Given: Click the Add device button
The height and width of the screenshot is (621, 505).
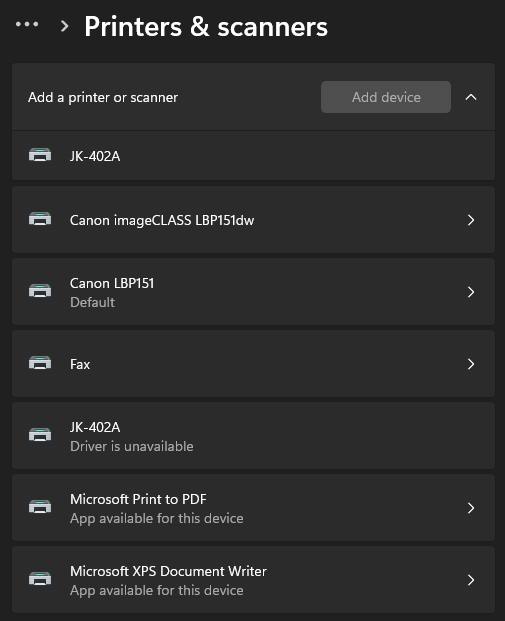Looking at the screenshot, I should pos(386,97).
